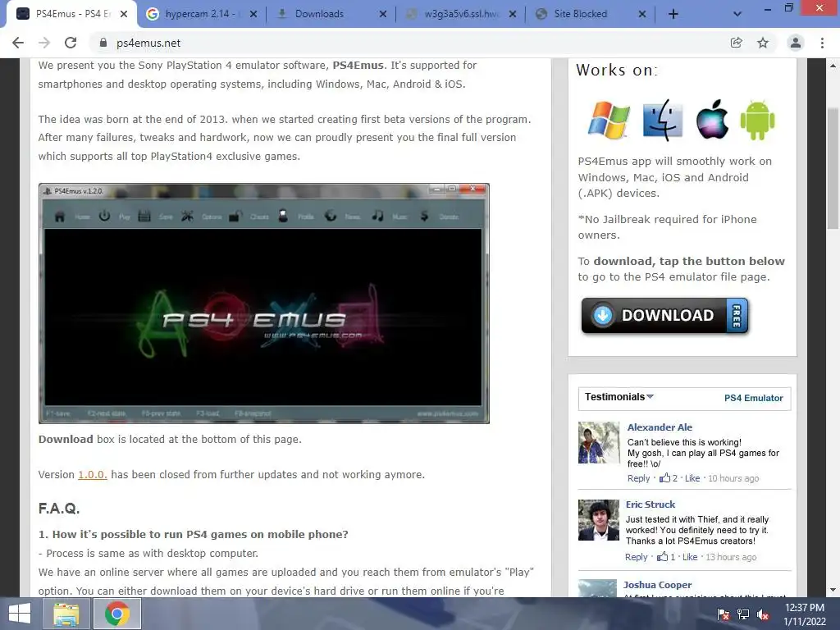Image resolution: width=840 pixels, height=630 pixels.
Task: Switch to the w3g3a5v6.ssl tab
Action: [x=461, y=14]
